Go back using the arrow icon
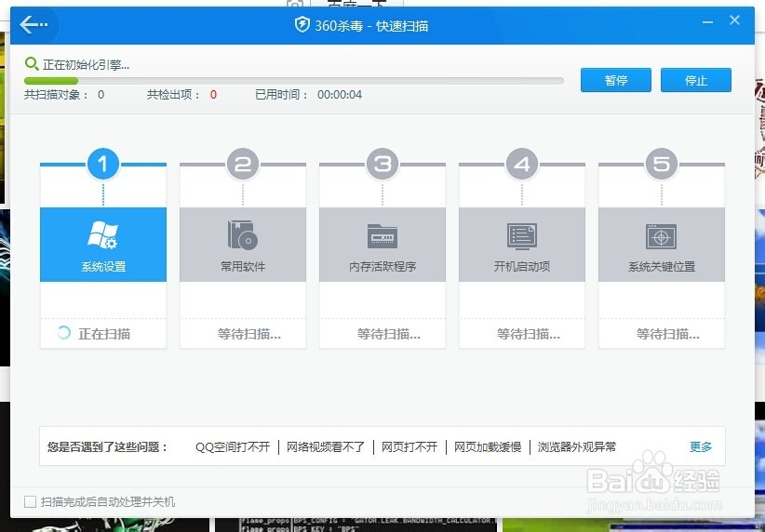Viewport: 765px width, 532px height. [34, 24]
